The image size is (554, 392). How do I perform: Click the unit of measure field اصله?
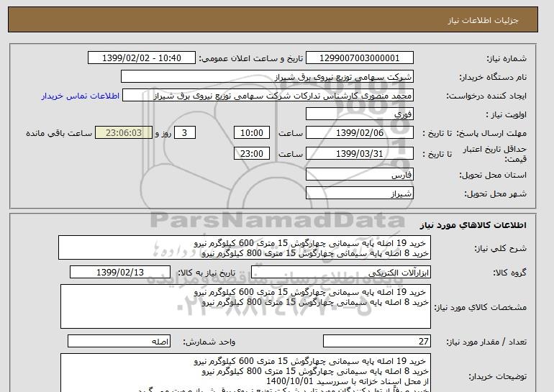119,342
